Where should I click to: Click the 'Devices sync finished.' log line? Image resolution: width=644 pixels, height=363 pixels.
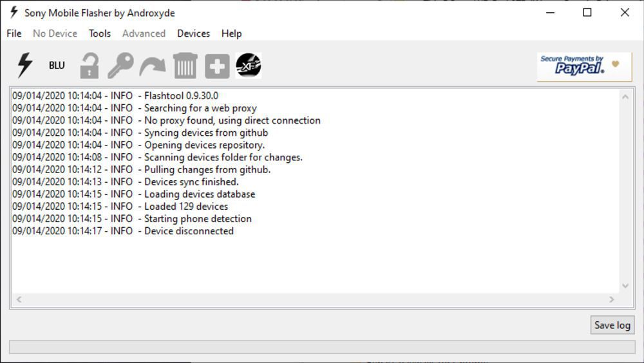point(126,182)
